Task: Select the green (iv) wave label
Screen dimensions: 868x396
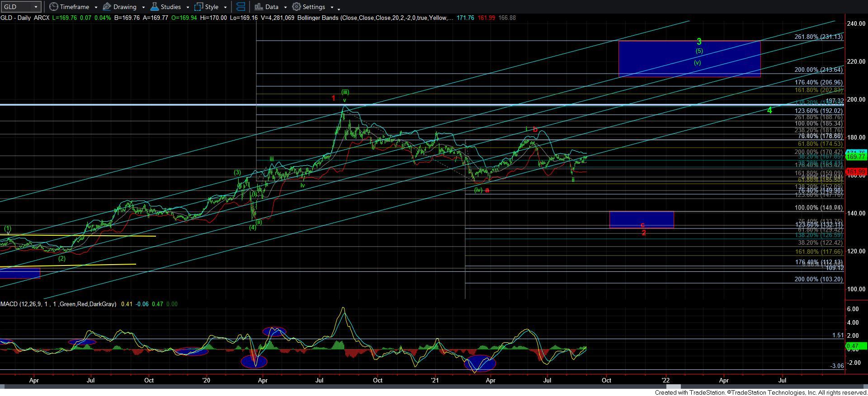Action: point(478,190)
